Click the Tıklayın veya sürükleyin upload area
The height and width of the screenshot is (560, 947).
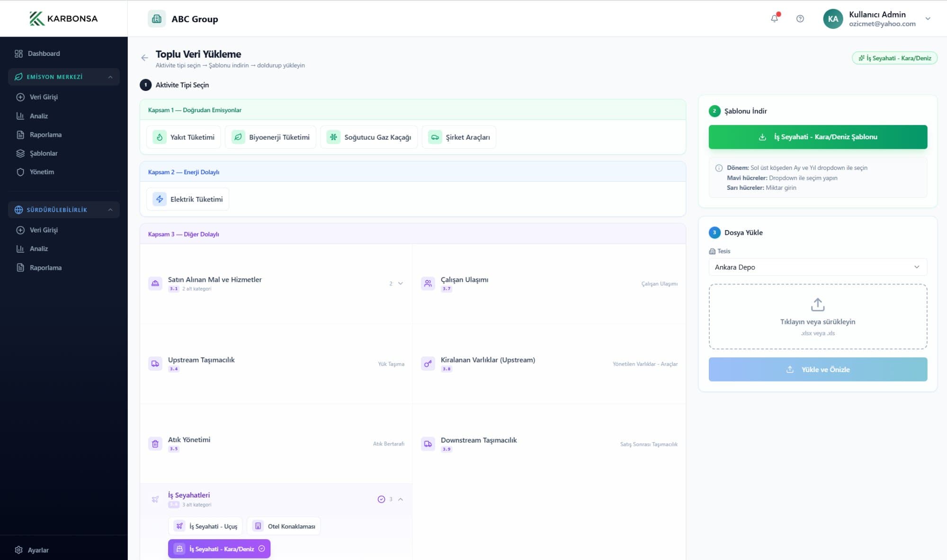817,322
